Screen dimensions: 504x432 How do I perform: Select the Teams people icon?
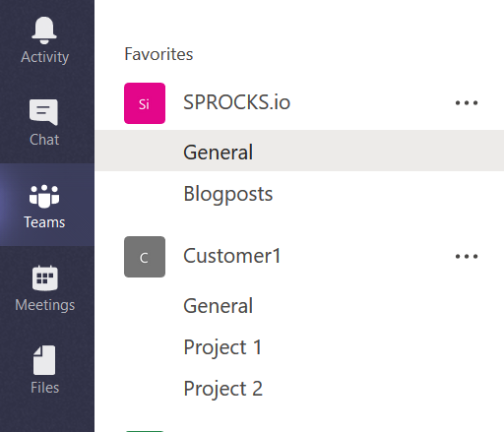click(44, 196)
